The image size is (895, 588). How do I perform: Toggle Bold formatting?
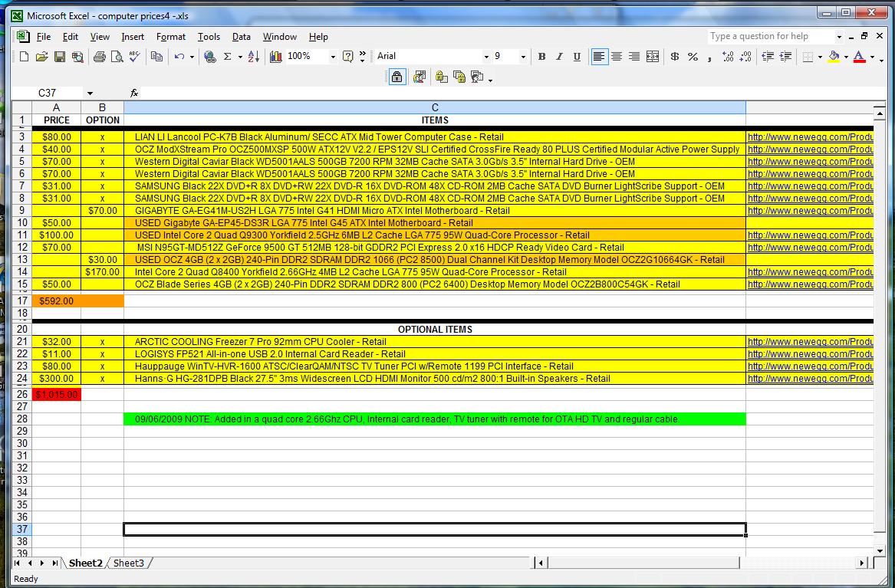click(541, 57)
